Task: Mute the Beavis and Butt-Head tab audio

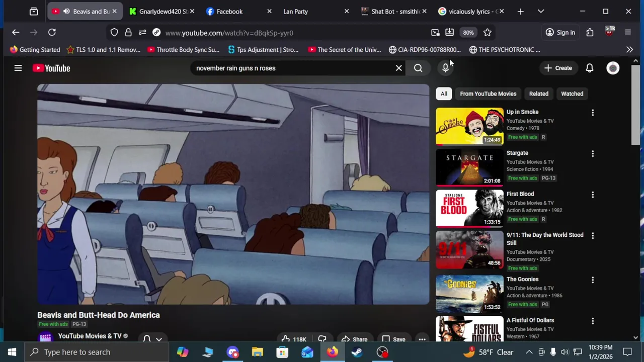Action: coord(66,11)
